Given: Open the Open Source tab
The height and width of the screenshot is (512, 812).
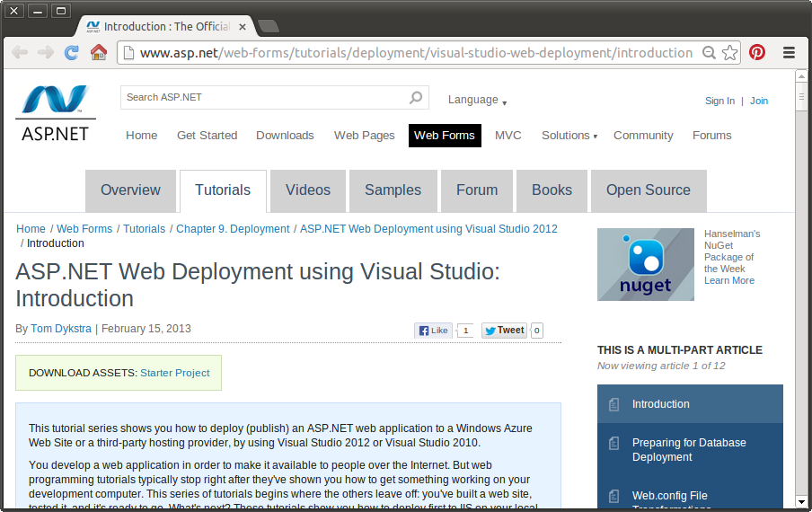Looking at the screenshot, I should tap(649, 190).
